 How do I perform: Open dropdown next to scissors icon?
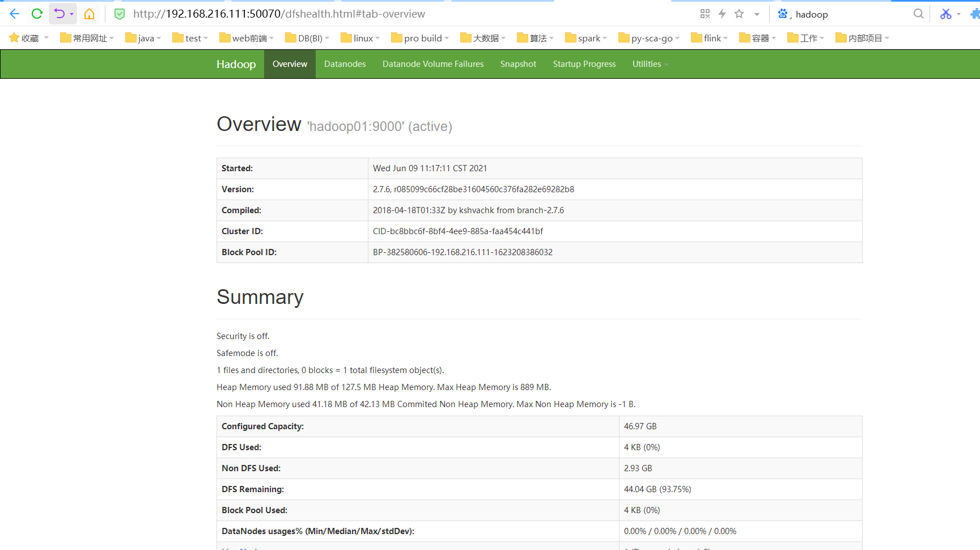[958, 14]
